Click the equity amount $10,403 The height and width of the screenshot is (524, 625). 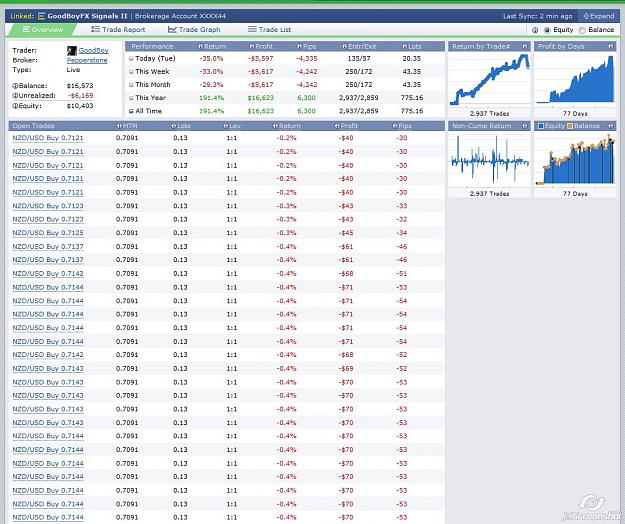(80, 106)
